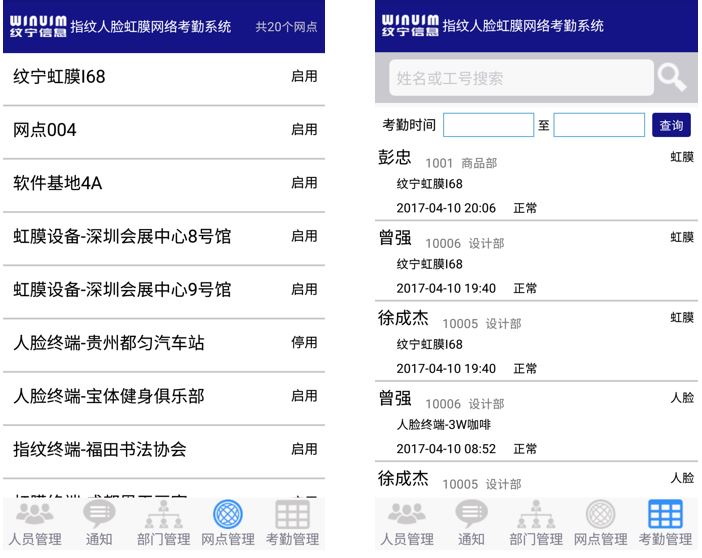
Task: Toggle the 停用 status of 人脸终端-贵州都匀汽车站
Action: pos(304,343)
